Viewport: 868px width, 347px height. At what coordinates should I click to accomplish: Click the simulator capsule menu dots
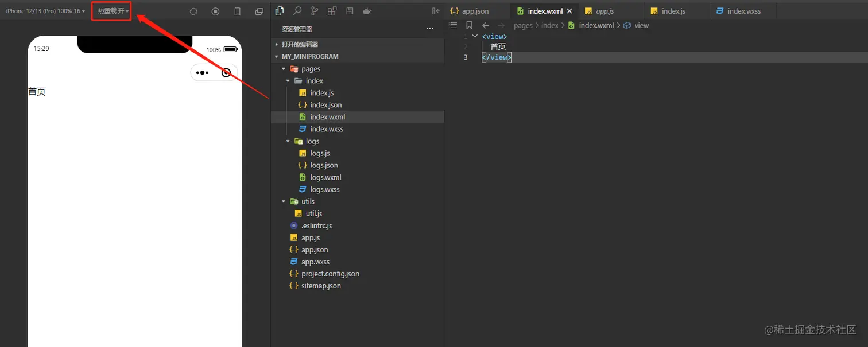click(202, 73)
